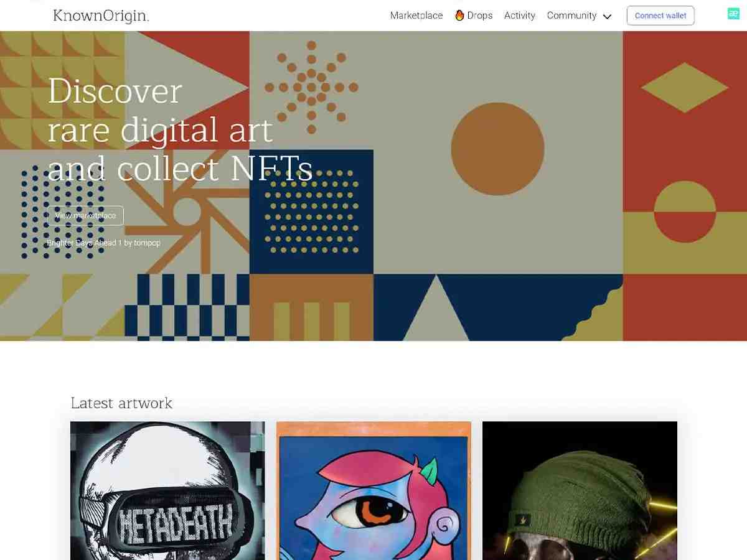Open the green beanie skull artwork
Screen dimensions: 747x560
click(x=580, y=490)
